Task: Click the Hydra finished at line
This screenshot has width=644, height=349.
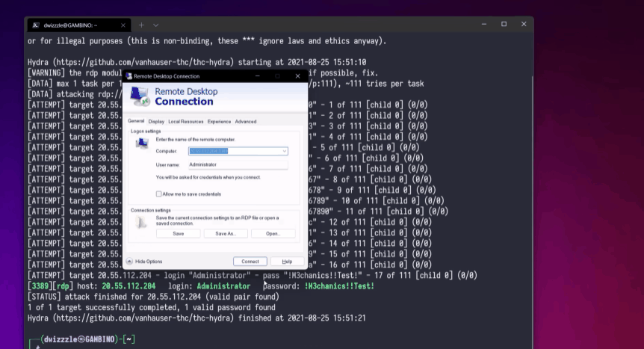Action: point(196,318)
